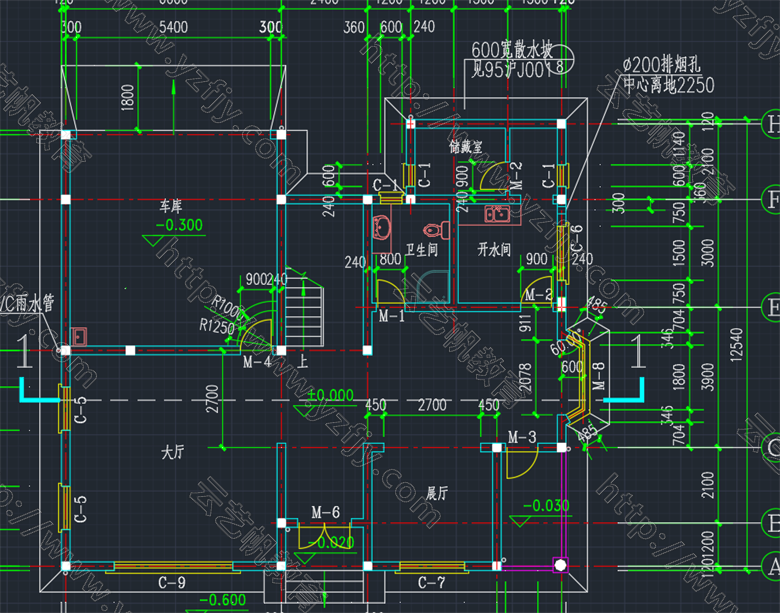Screen dimensions: 780x613
Task: Click the -0.300 elevation value
Action: coord(179,225)
